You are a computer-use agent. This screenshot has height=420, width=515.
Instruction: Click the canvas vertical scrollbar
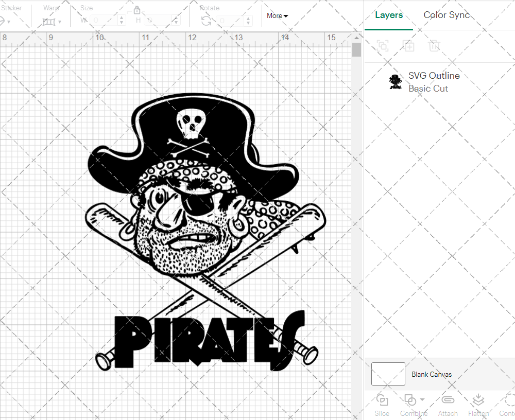point(356,50)
